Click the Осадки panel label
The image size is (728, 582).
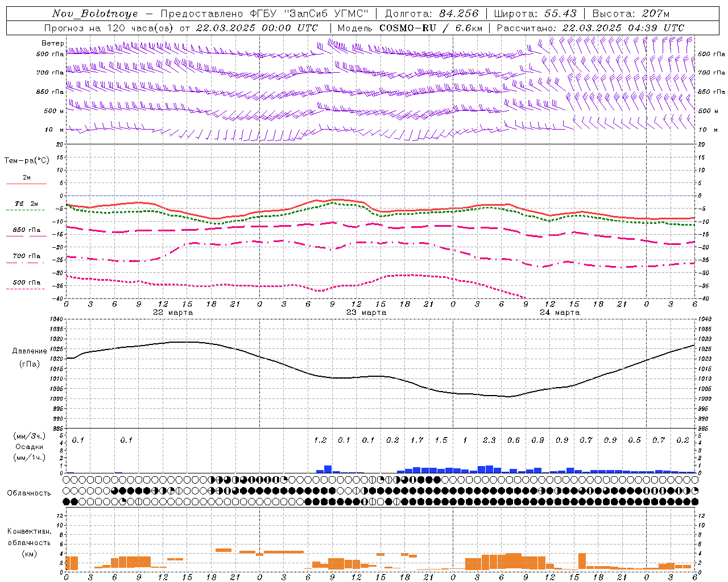click(30, 447)
